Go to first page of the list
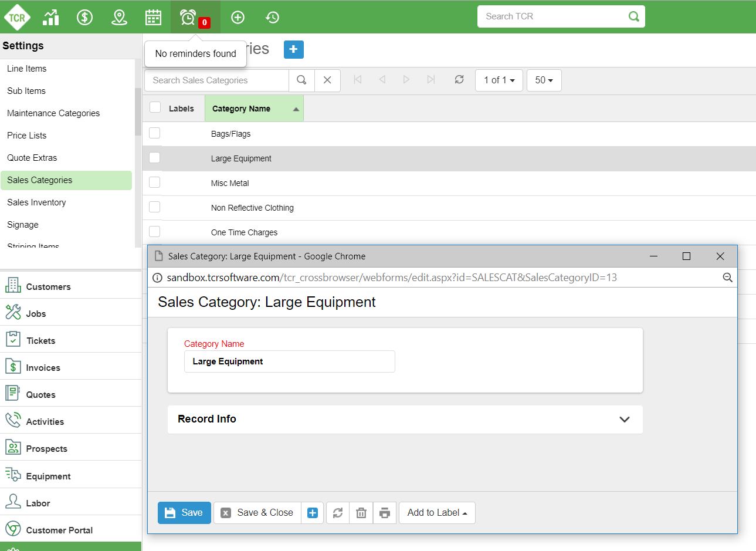Screen dimensions: 756x551 (358, 80)
